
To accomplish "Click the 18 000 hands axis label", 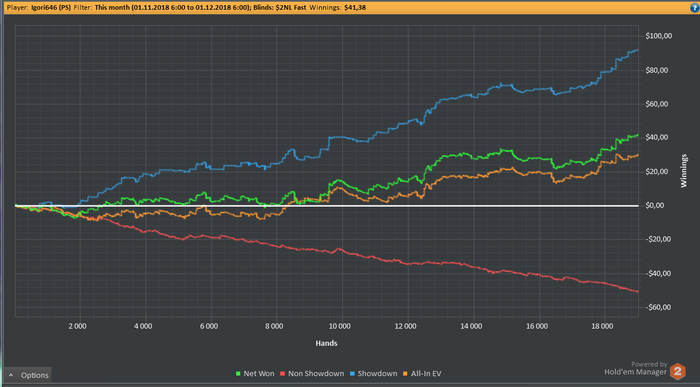I will click(602, 326).
